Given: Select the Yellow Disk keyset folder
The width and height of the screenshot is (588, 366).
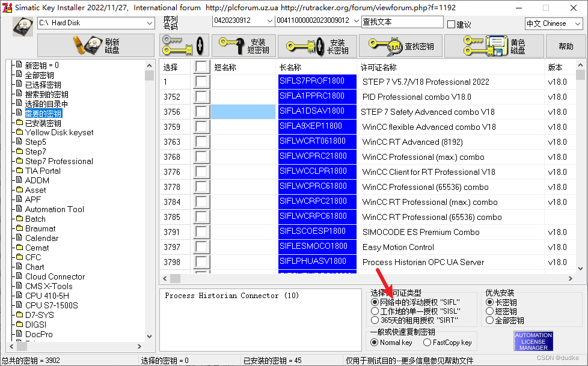Looking at the screenshot, I should pyautogui.click(x=59, y=132).
